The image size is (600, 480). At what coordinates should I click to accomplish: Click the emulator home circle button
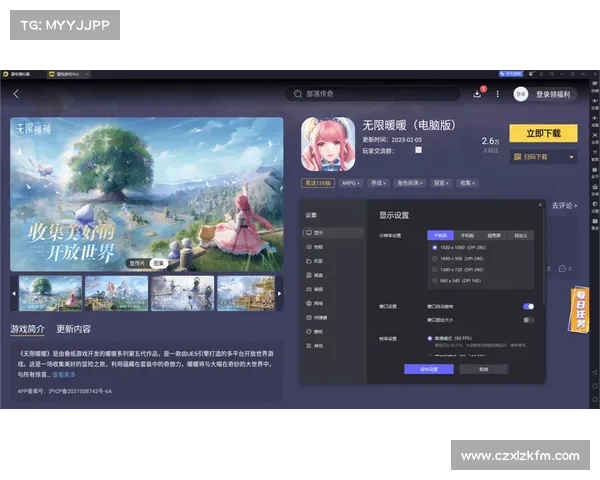pos(595,386)
